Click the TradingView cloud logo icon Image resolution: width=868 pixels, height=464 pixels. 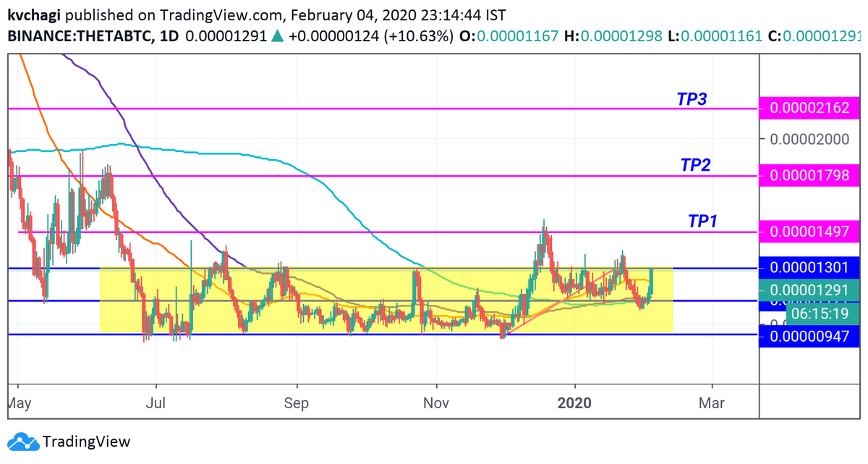point(22,441)
